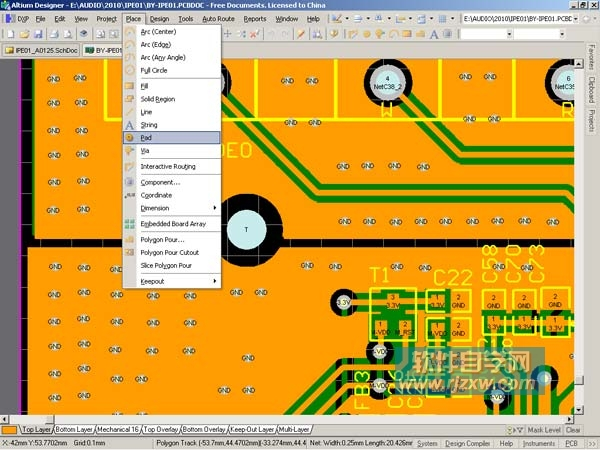Screen dimensions: 600x450
Task: Click the Grids toolbar icon
Action: [442, 18]
